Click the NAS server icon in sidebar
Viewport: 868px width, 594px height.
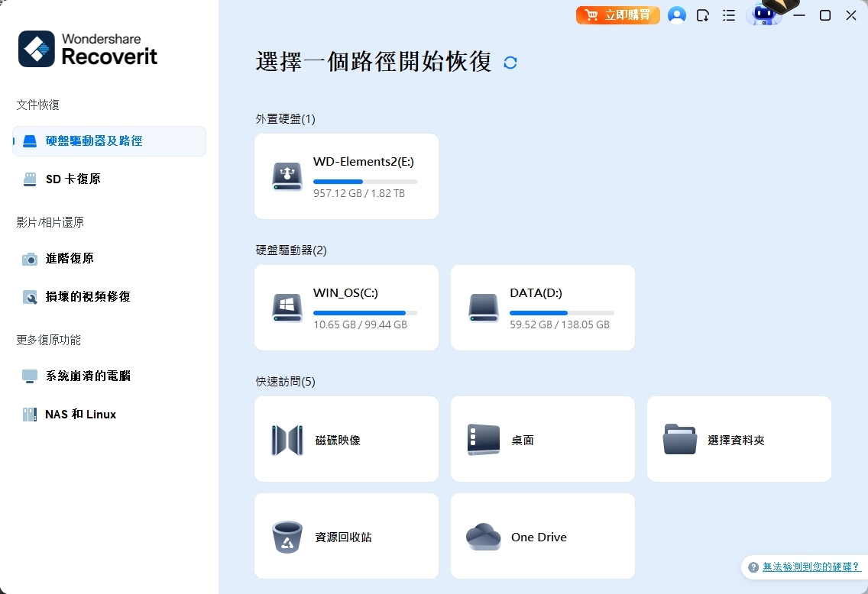[x=30, y=415]
